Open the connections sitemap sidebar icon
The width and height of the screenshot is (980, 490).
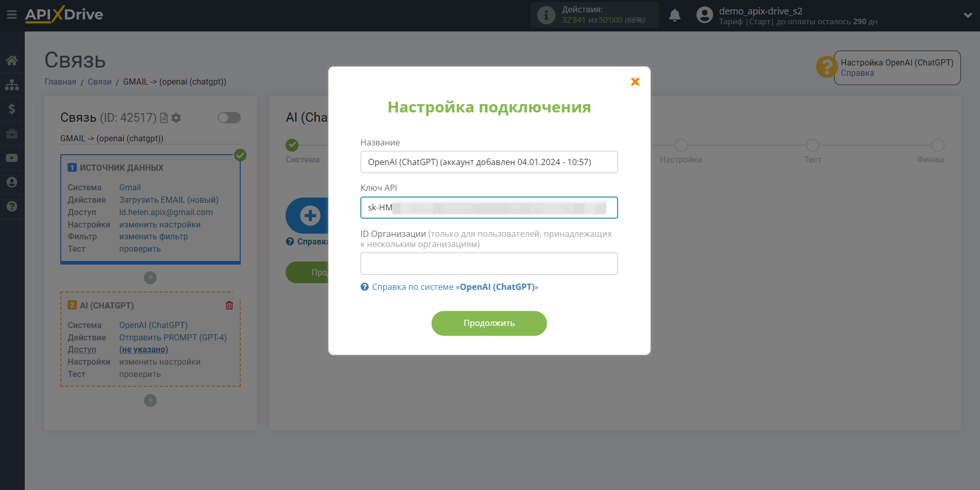(12, 85)
